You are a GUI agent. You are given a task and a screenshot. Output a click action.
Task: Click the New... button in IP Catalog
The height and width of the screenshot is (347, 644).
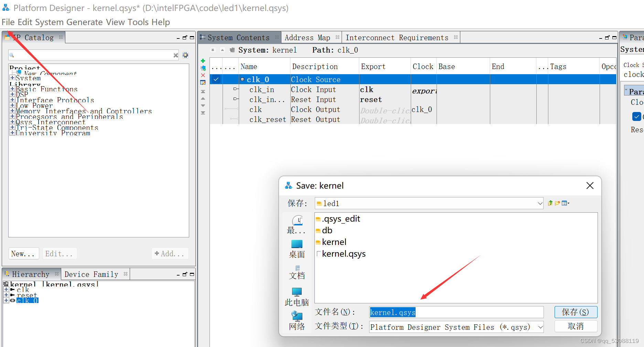23,254
